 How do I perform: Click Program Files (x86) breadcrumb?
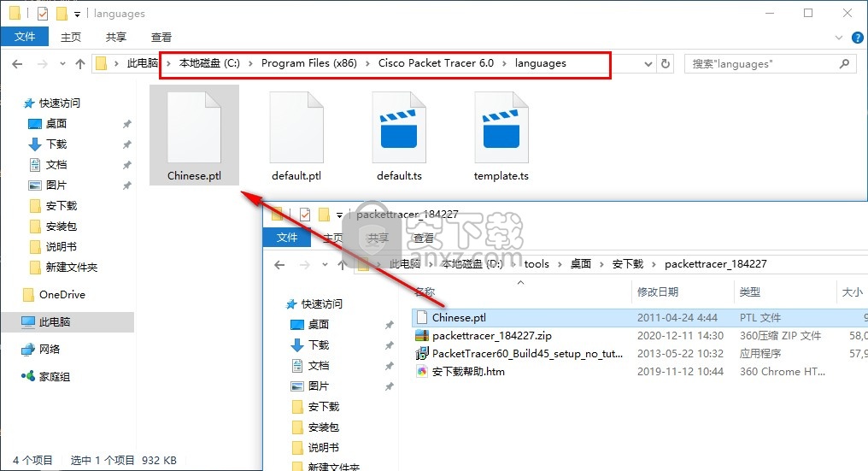coord(309,63)
